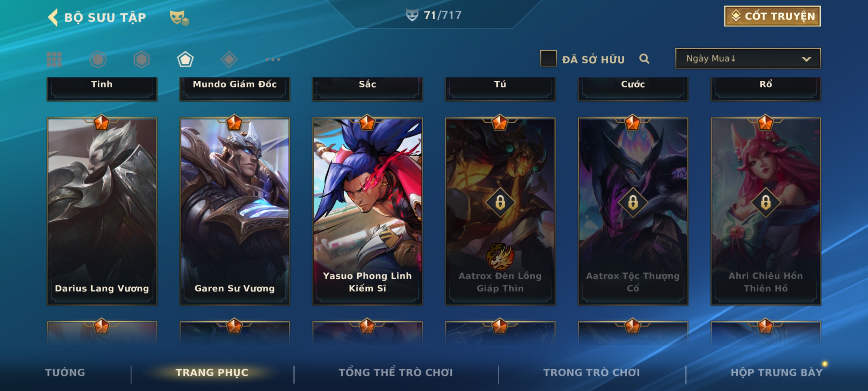
Task: Open the mask and coins skin shop icon
Action: [180, 18]
